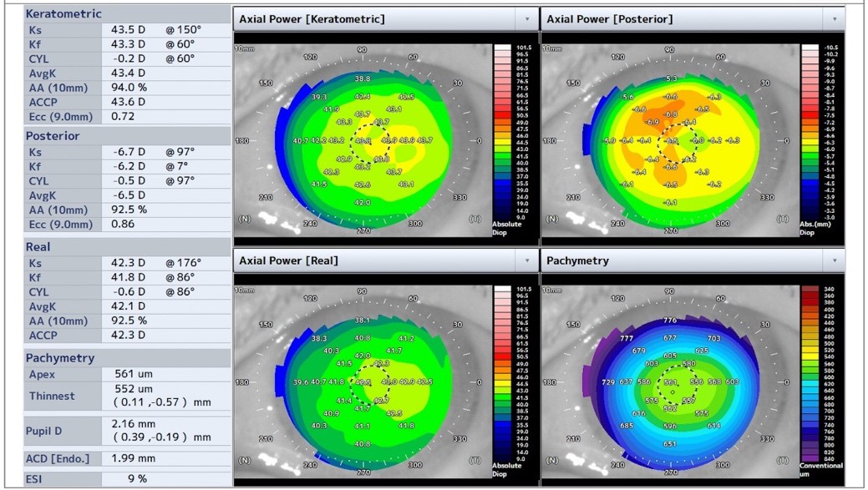Viewport: 868px width, 490px height.
Task: Select the Posterior section header in the table
Action: [53, 136]
